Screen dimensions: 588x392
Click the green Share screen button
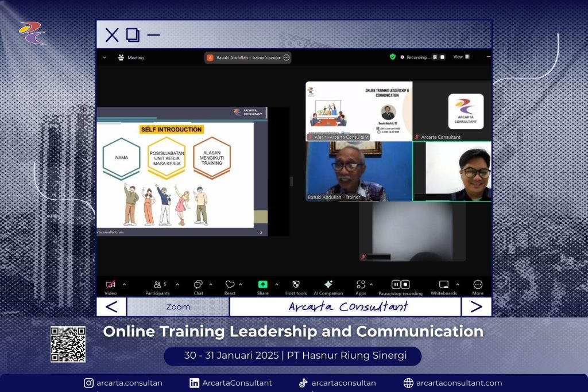pyautogui.click(x=262, y=285)
